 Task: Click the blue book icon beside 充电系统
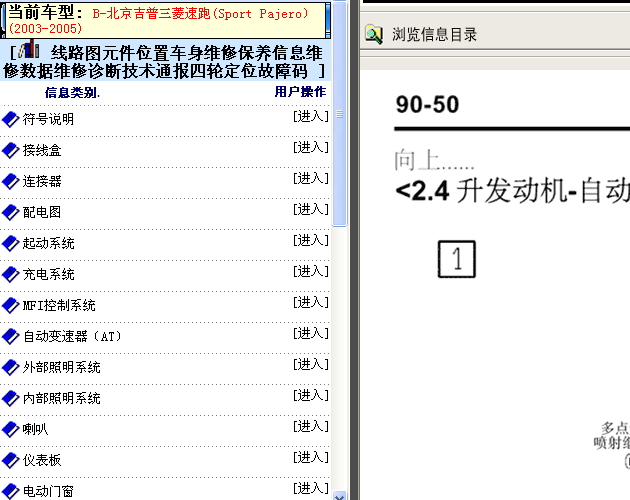point(10,274)
